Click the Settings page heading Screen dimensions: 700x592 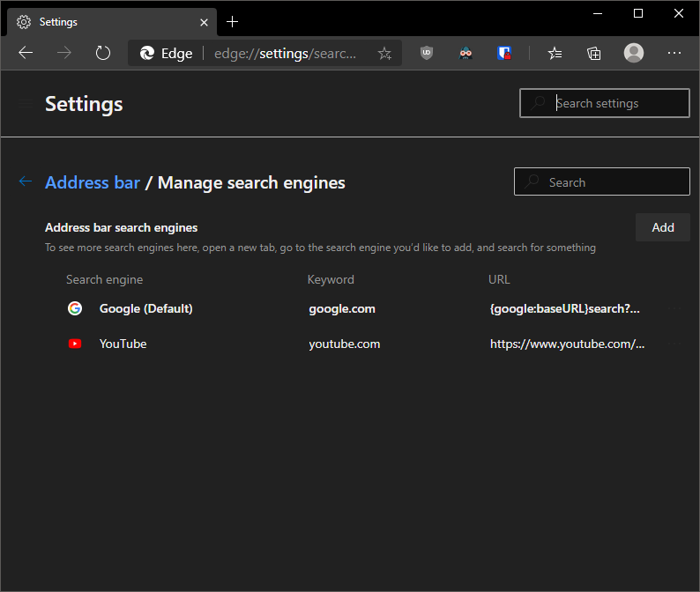84,104
